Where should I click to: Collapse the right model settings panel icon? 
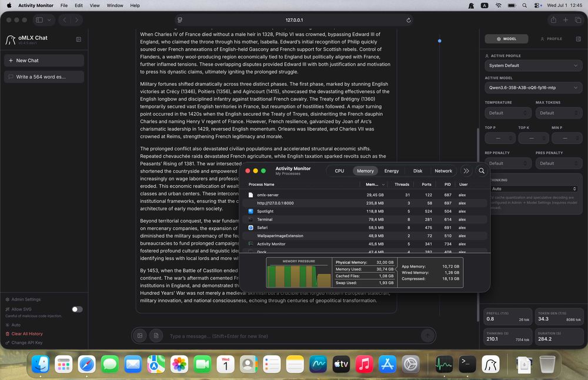578,39
